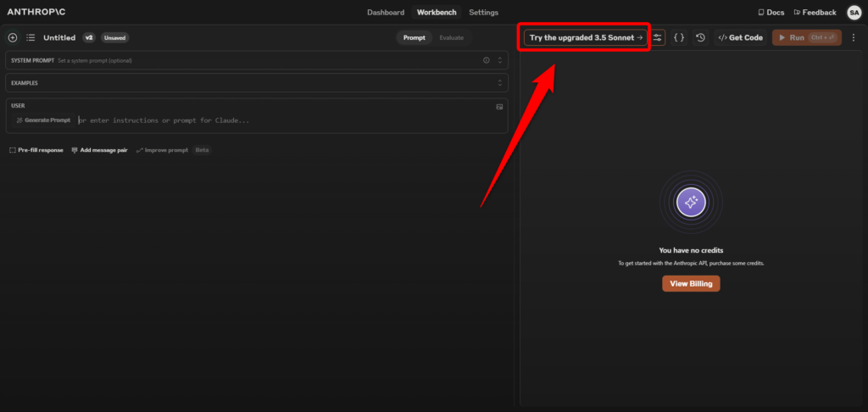Open the variables curly braces icon
This screenshot has width=868, height=412.
pyautogui.click(x=679, y=37)
